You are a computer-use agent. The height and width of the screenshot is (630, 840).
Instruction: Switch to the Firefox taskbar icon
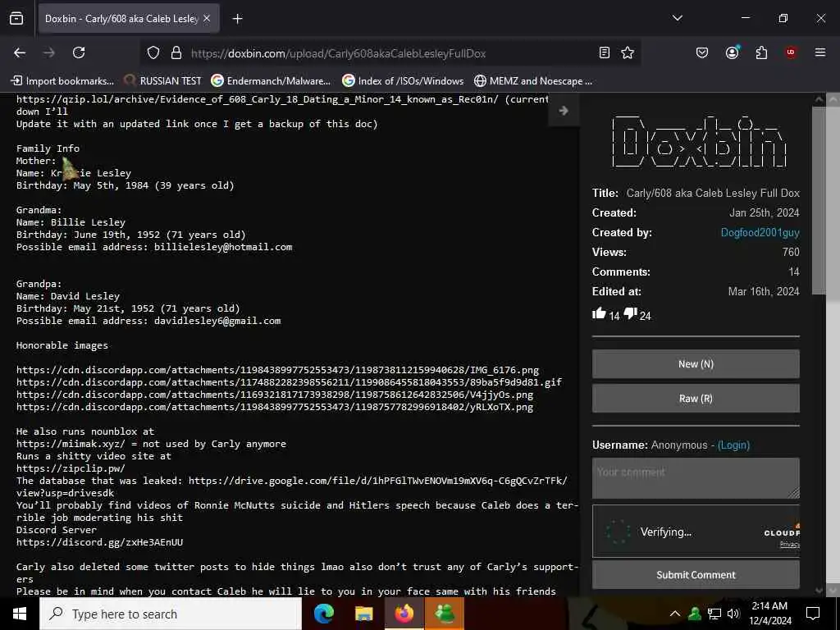coord(404,614)
